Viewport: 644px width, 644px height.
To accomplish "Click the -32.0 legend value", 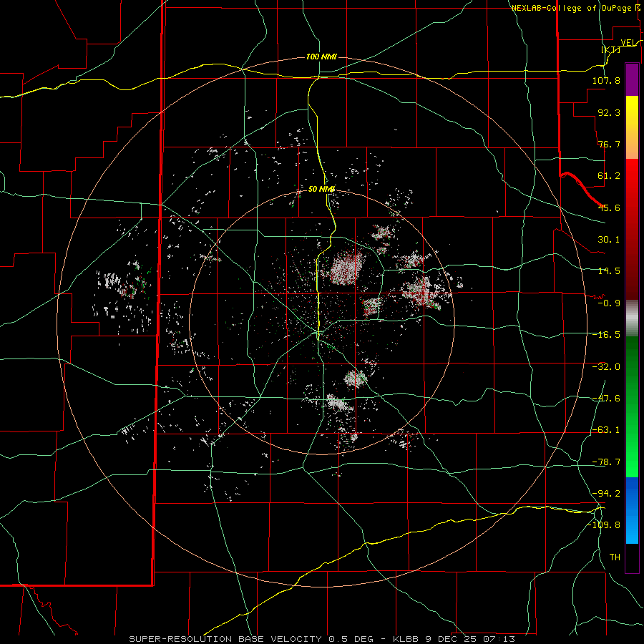I will click(x=606, y=366).
